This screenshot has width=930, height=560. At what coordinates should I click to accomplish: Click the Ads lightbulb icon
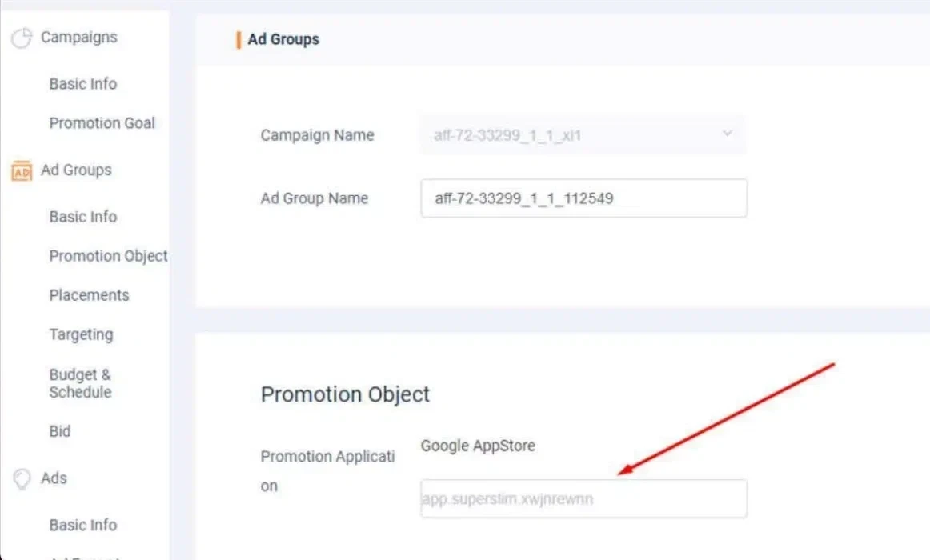pyautogui.click(x=22, y=479)
